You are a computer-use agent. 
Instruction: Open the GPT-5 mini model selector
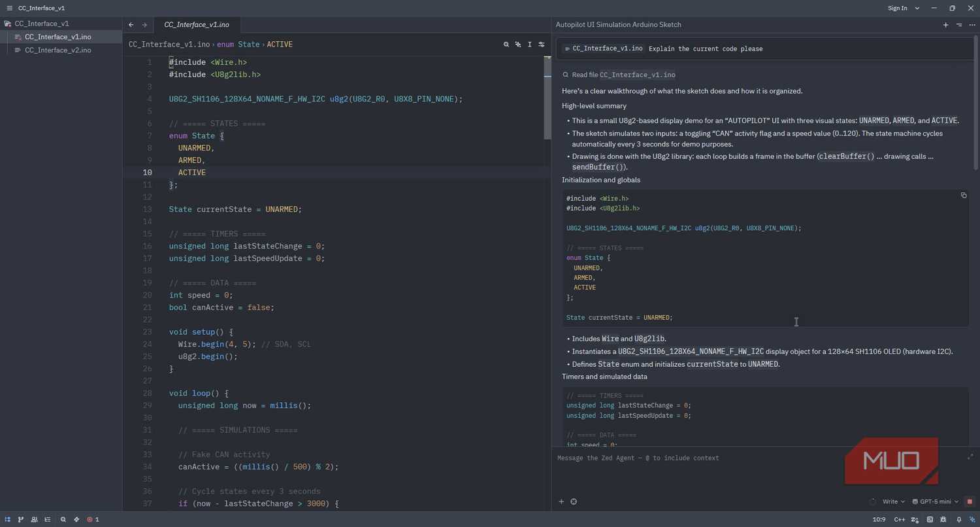coord(936,502)
